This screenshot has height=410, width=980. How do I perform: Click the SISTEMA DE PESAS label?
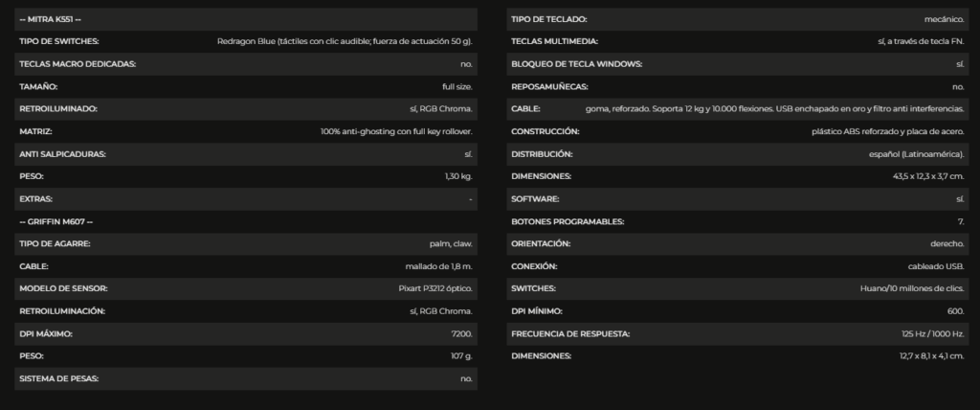(x=59, y=378)
